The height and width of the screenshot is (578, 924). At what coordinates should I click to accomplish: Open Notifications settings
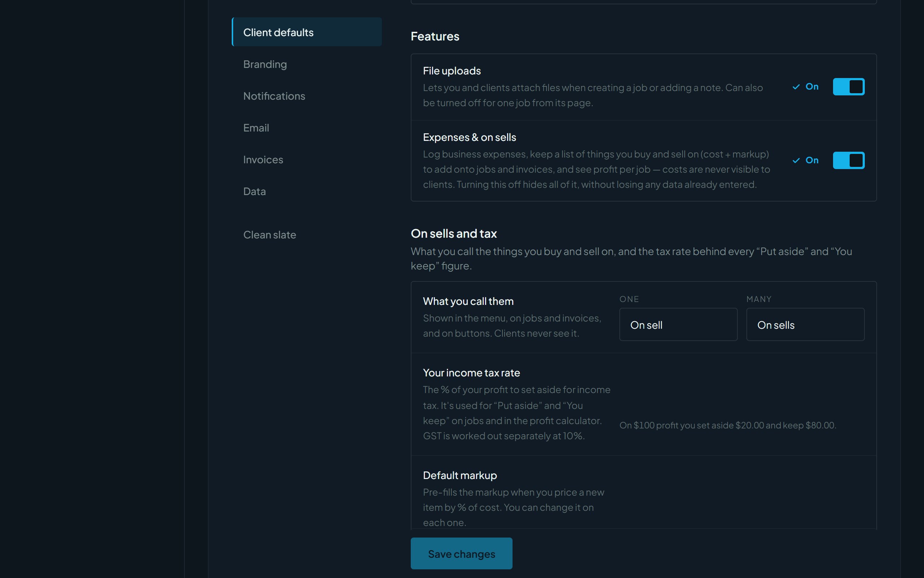(x=306, y=96)
